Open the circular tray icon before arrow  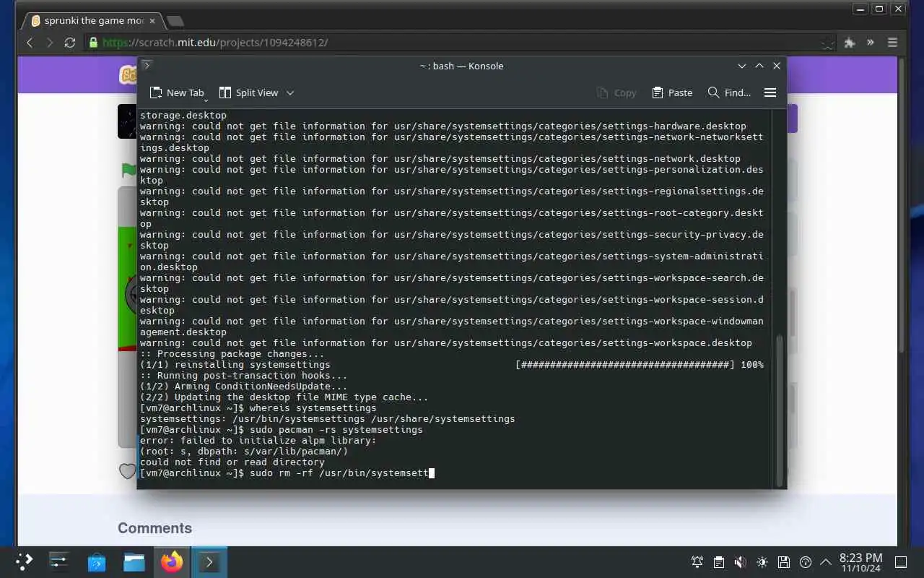pos(806,562)
